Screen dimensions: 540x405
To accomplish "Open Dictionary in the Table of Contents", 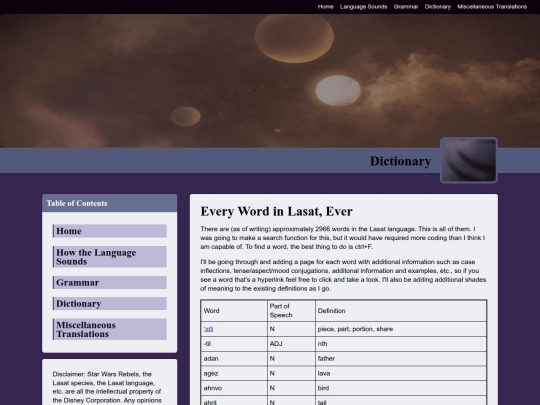I will point(110,304).
